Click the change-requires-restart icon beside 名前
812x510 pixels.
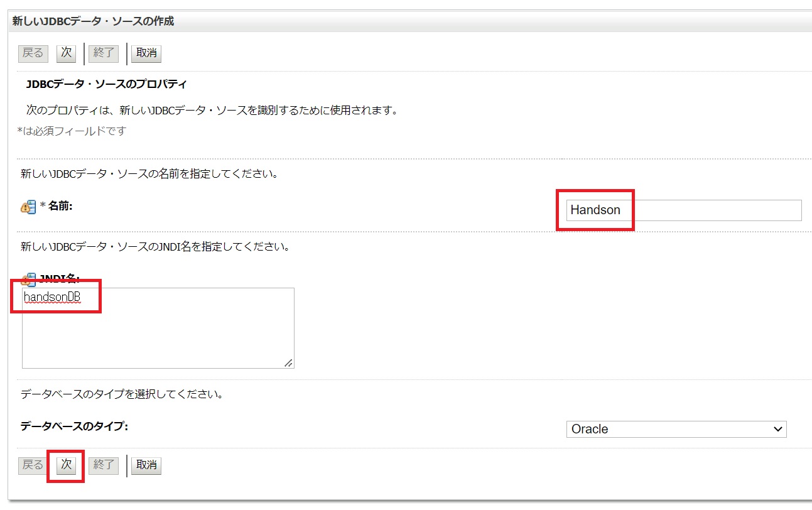coord(29,207)
